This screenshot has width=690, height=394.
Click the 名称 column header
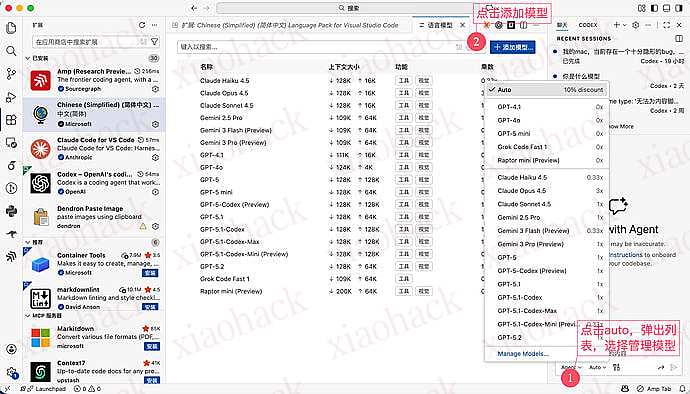206,67
